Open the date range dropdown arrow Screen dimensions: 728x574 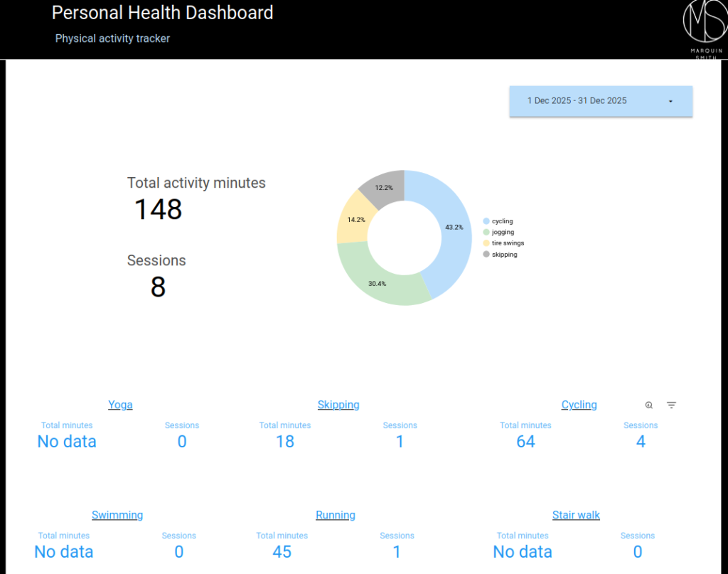pos(670,101)
